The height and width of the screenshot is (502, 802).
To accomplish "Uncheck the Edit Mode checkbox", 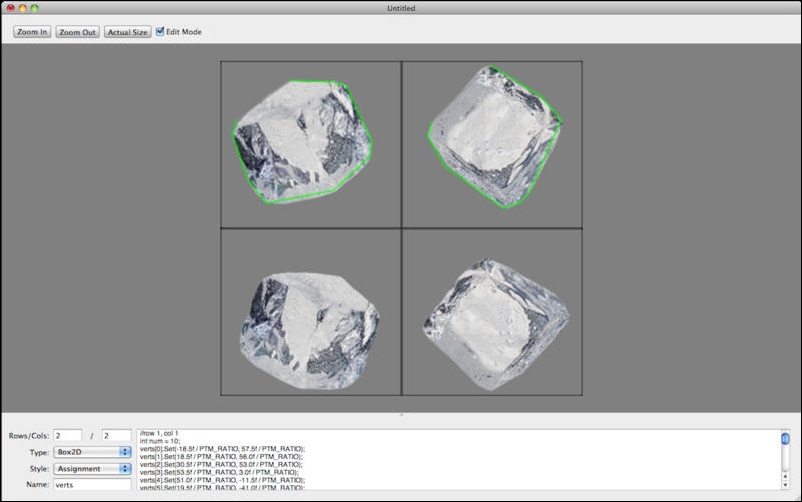I will tap(160, 31).
